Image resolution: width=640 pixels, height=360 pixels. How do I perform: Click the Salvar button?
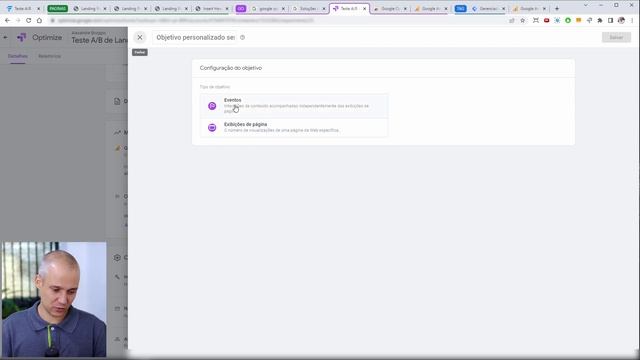pos(616,37)
